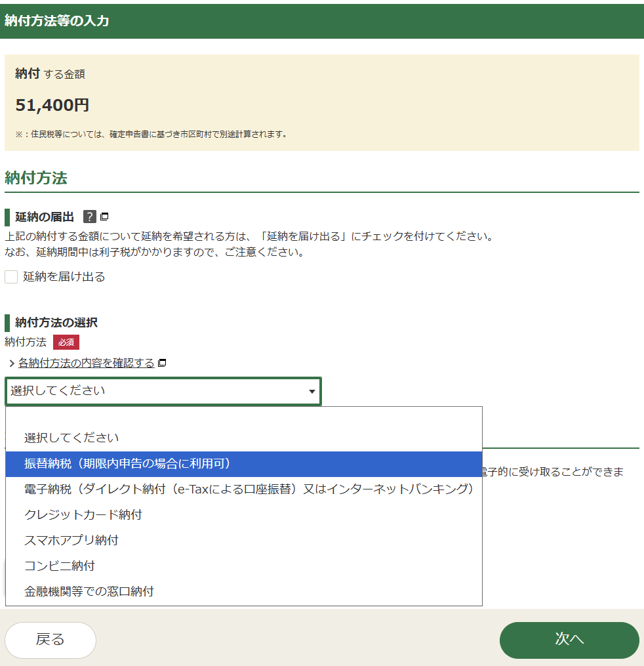Choose 振替納税（期限内申告の場合に利用可） from the list

(x=128, y=464)
